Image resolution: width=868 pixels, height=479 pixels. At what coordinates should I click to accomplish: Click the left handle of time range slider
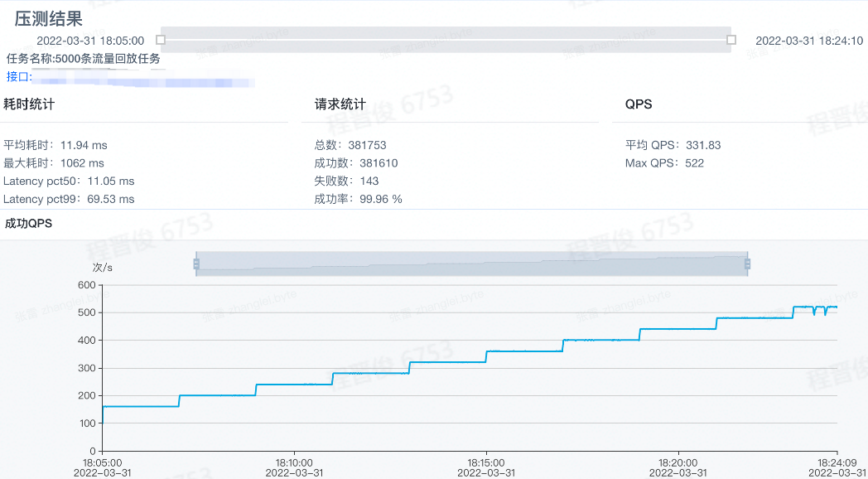(161, 40)
